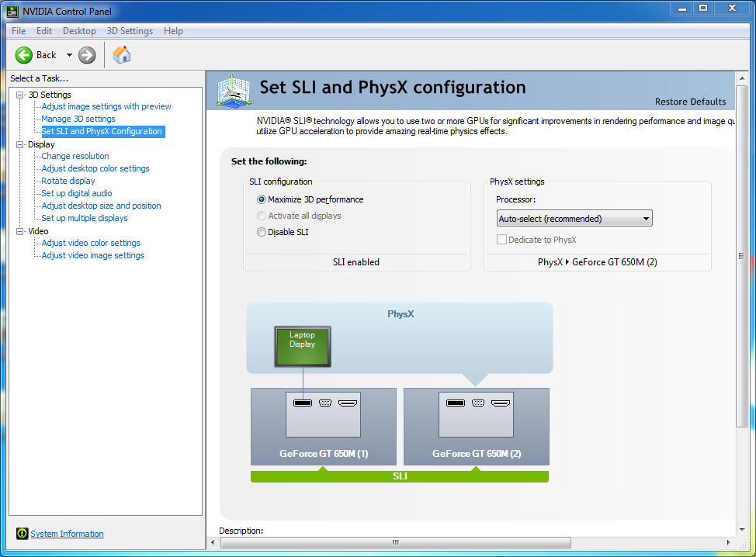Image resolution: width=756 pixels, height=557 pixels.
Task: Click the 'SLI enabled' status text
Action: [356, 262]
